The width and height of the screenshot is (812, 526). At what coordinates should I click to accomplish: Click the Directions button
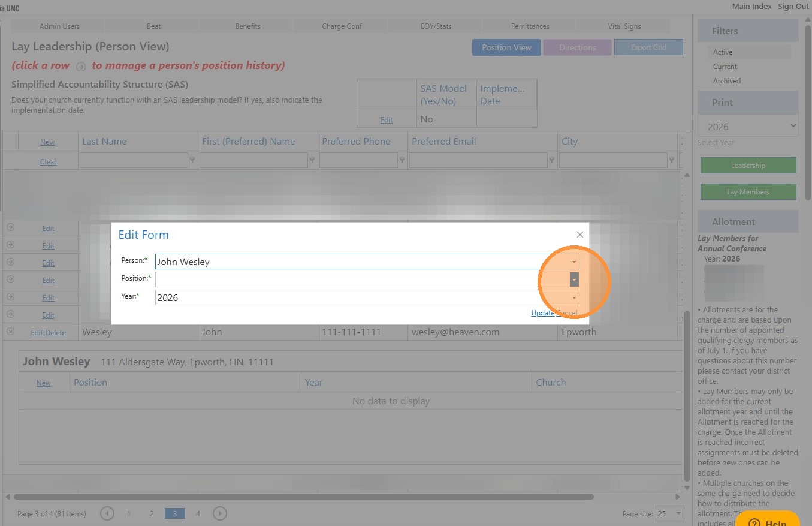[x=577, y=47]
